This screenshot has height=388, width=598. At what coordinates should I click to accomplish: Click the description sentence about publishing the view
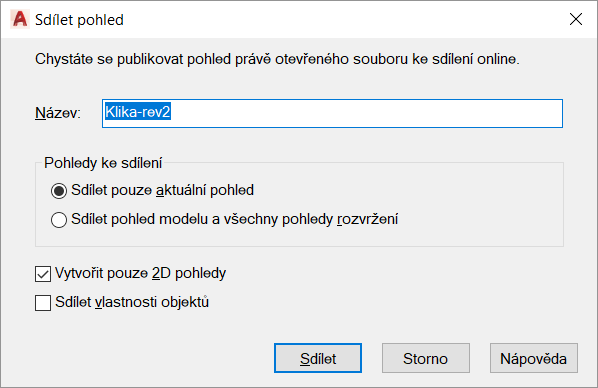pyautogui.click(x=277, y=59)
